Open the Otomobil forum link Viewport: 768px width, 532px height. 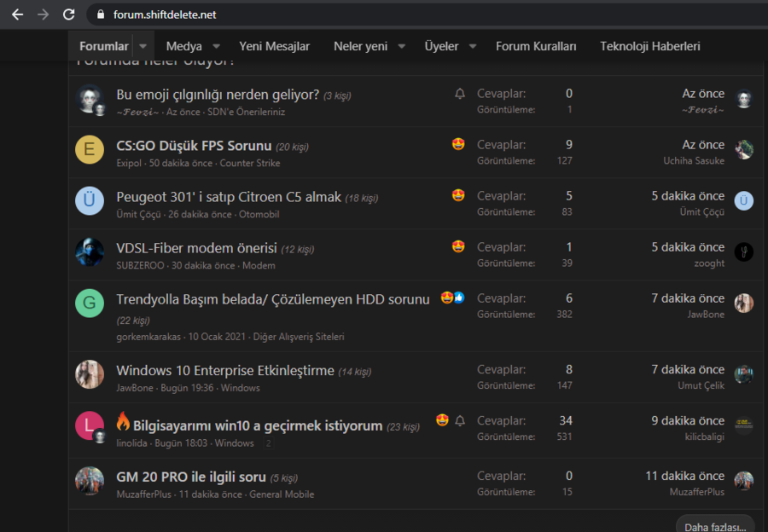click(259, 214)
